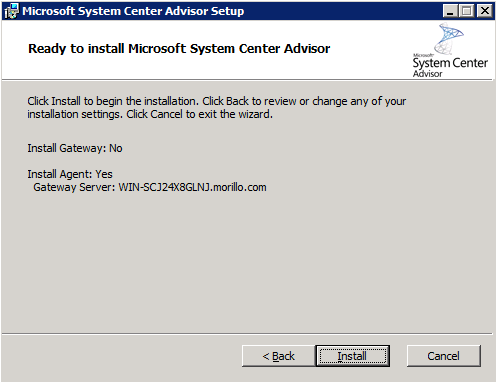Image resolution: width=496 pixels, height=382 pixels.
Task: Click the 'Advisor' word under System Center logo
Action: coord(428,74)
